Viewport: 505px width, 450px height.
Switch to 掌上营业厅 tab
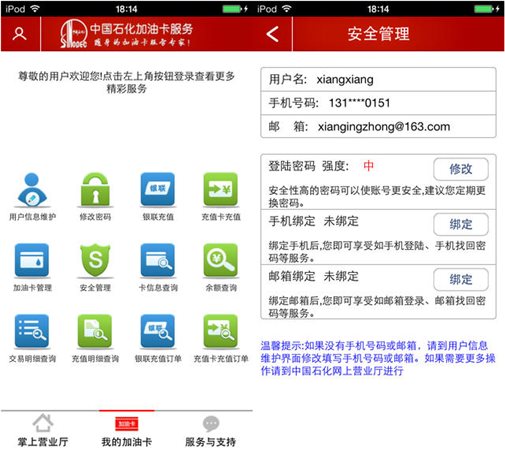click(x=43, y=430)
